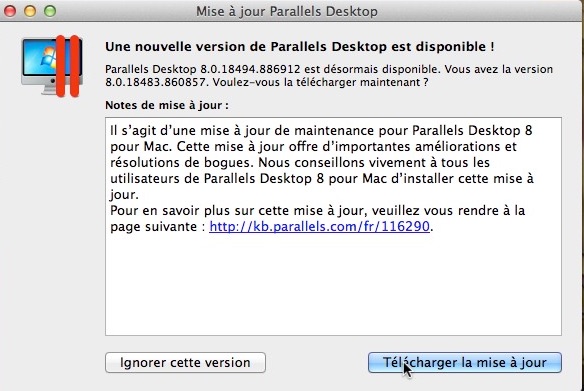Screen dimensions: 584x391
Task: Open the kb.parallels.com/fr/116290 link
Action: point(320,226)
